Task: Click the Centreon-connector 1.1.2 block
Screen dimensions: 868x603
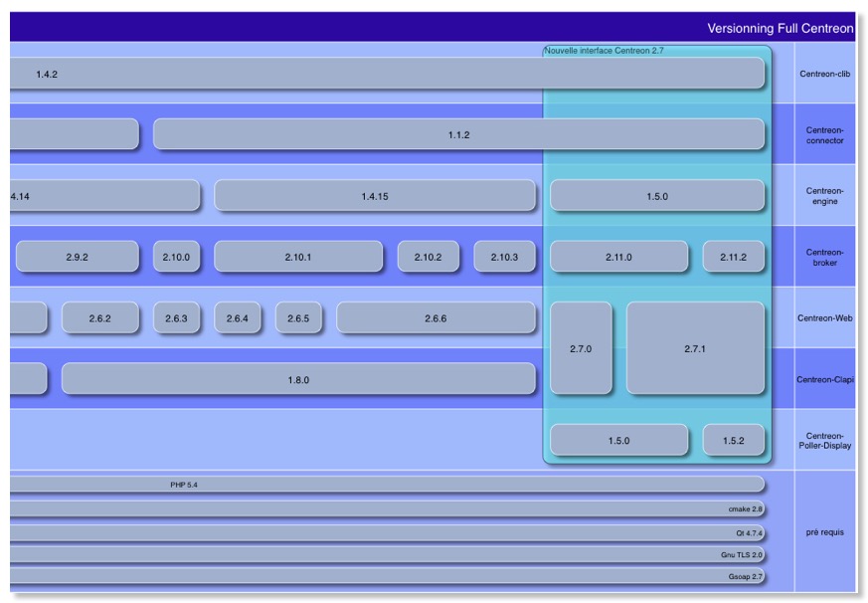Action: point(459,133)
